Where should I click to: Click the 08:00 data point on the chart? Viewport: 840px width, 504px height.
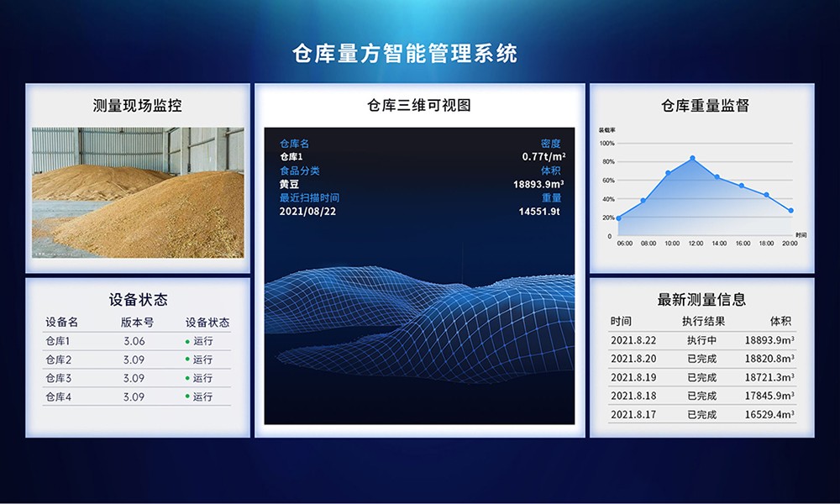coord(643,200)
